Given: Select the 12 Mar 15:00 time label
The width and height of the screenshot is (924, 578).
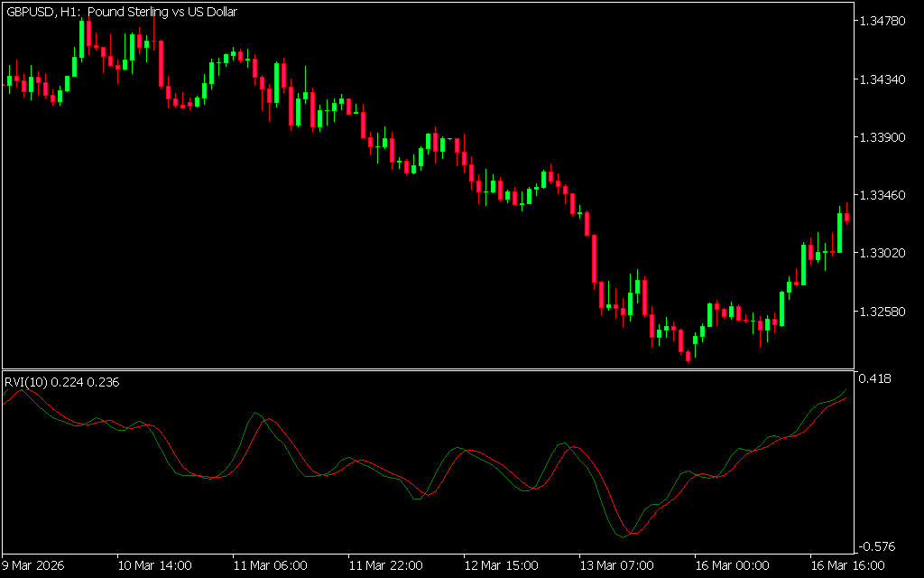Looking at the screenshot, I should tap(499, 565).
